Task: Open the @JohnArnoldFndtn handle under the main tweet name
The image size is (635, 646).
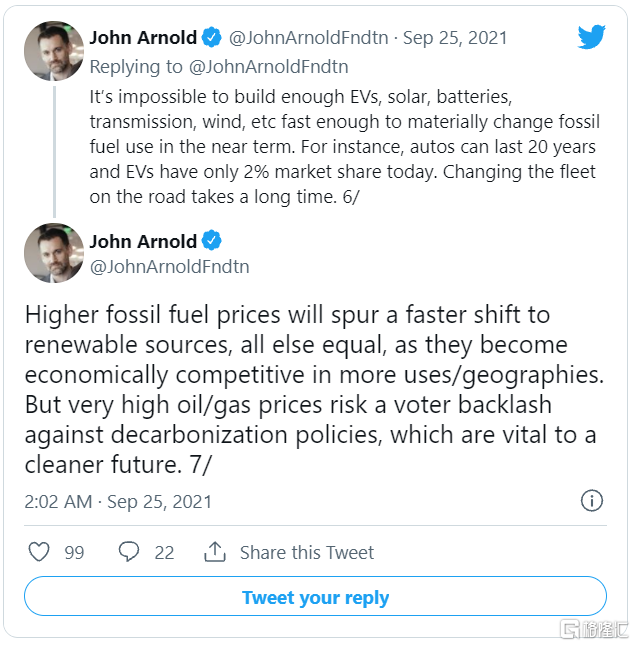Action: click(169, 267)
